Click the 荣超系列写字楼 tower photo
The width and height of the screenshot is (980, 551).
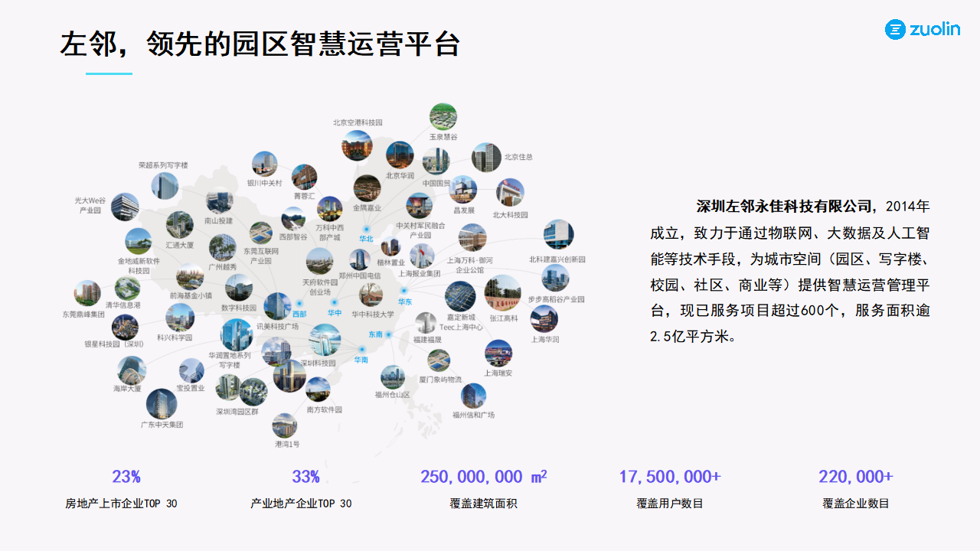click(x=164, y=187)
